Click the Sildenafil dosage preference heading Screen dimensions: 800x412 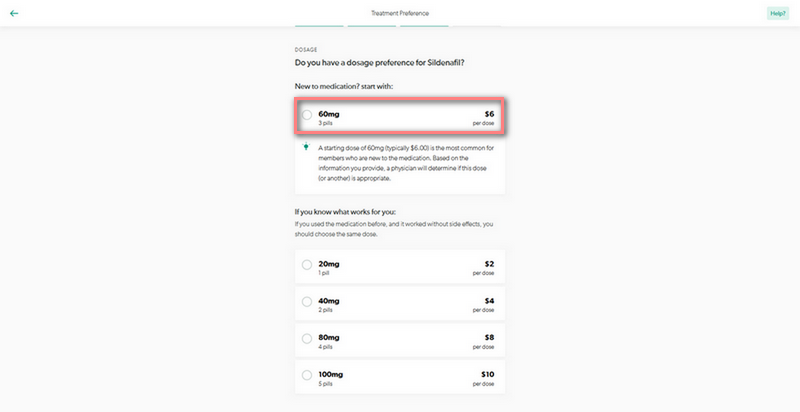[379, 64]
